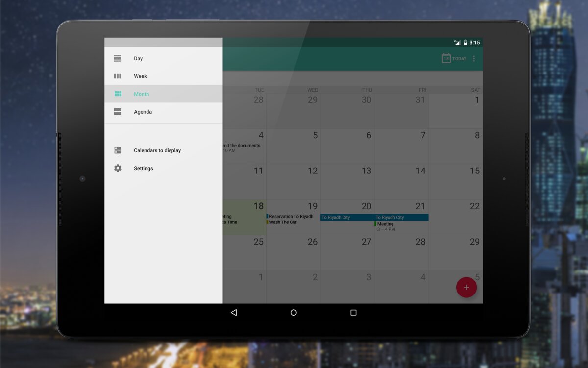The width and height of the screenshot is (588, 368).
Task: Click the Day view icon
Action: point(118,58)
